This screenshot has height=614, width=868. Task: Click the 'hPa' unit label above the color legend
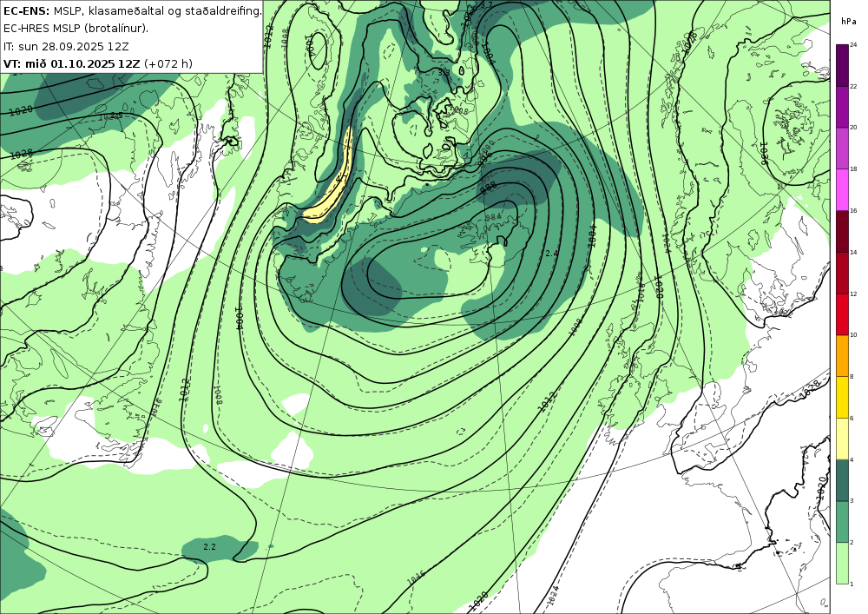point(849,21)
